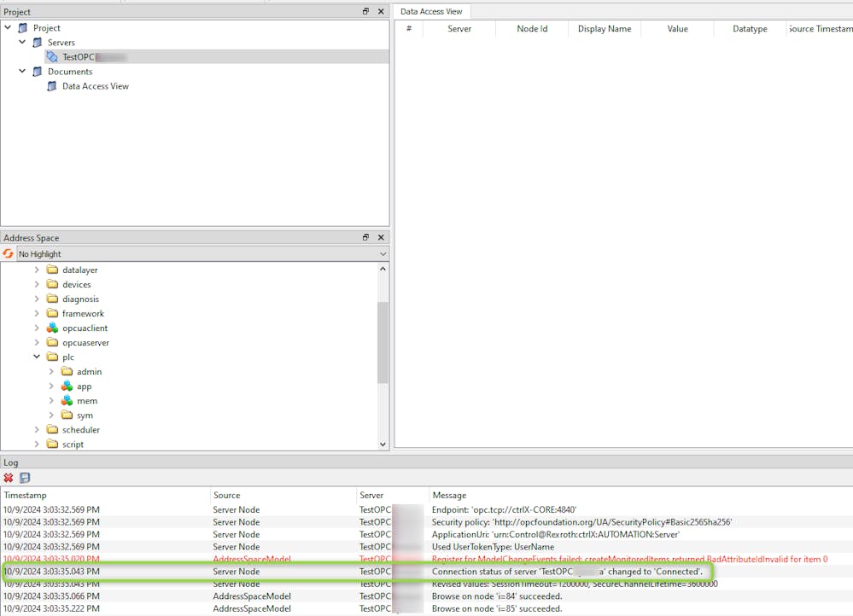Undock the Project panel with float icon
The width and height of the screenshot is (853, 616).
click(x=365, y=12)
